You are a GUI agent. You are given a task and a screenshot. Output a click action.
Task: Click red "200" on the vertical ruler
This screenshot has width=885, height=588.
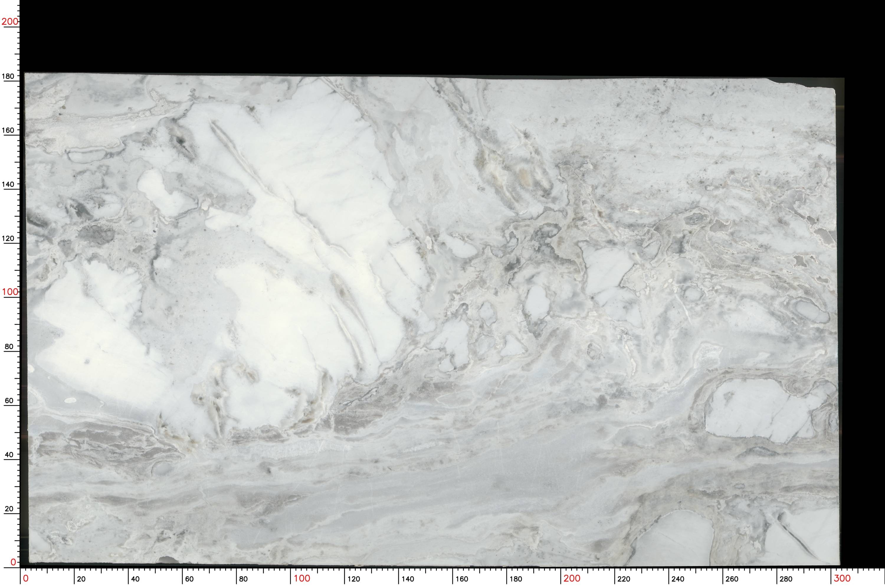tap(10, 21)
